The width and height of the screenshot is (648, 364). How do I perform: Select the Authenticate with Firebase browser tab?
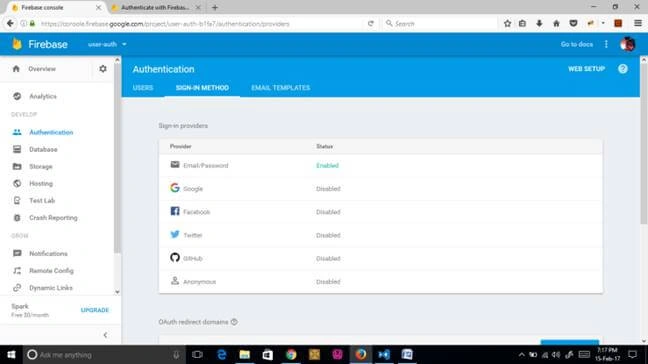[x=155, y=7]
